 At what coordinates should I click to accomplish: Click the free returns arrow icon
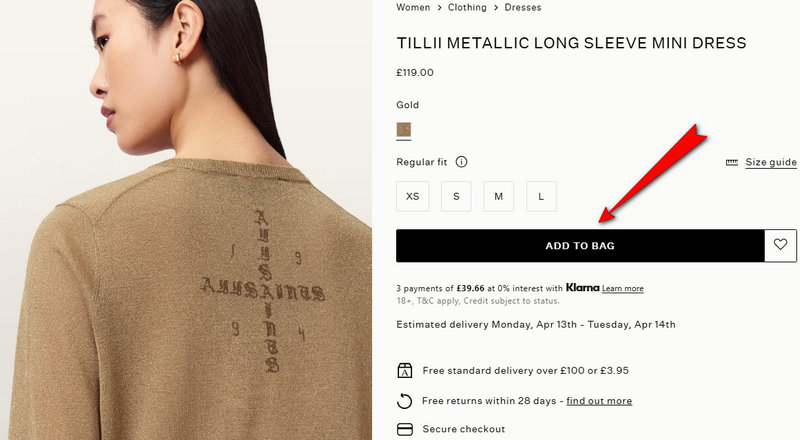click(x=405, y=401)
